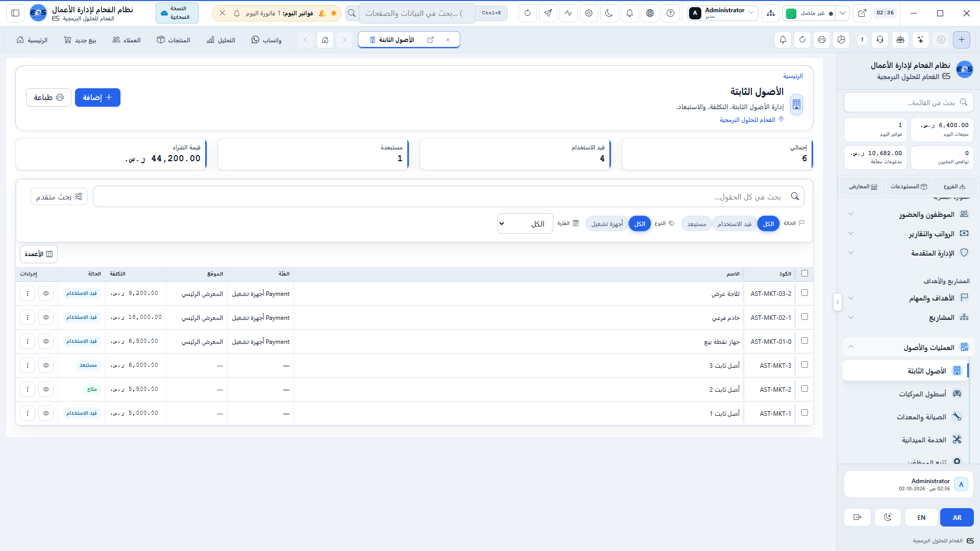
Task: Click the notifications bell in top bar
Action: 629,13
